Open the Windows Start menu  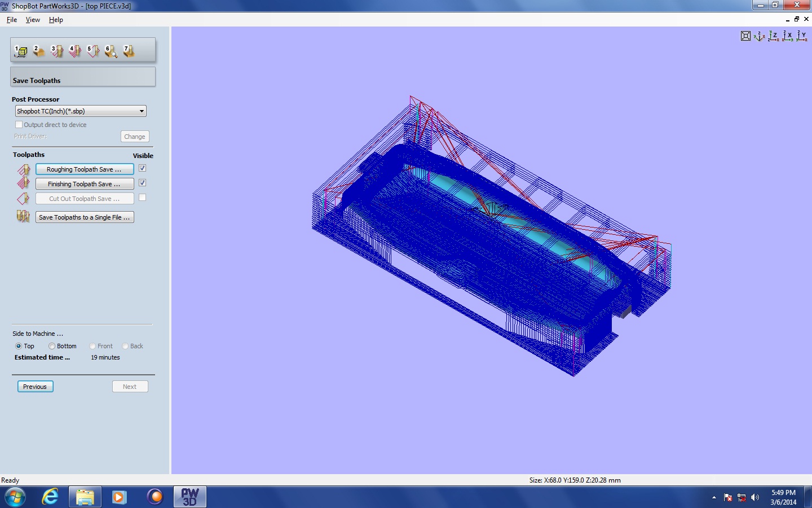[x=15, y=497]
